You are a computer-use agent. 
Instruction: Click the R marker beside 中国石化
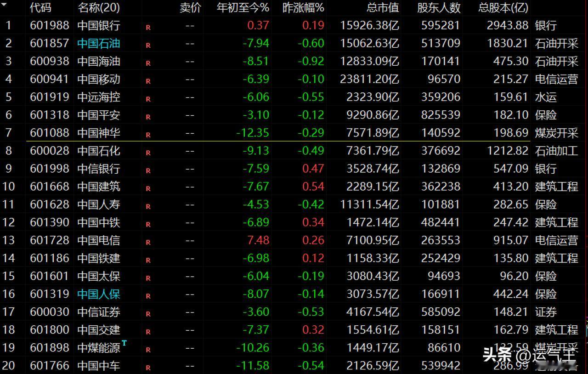coord(148,153)
